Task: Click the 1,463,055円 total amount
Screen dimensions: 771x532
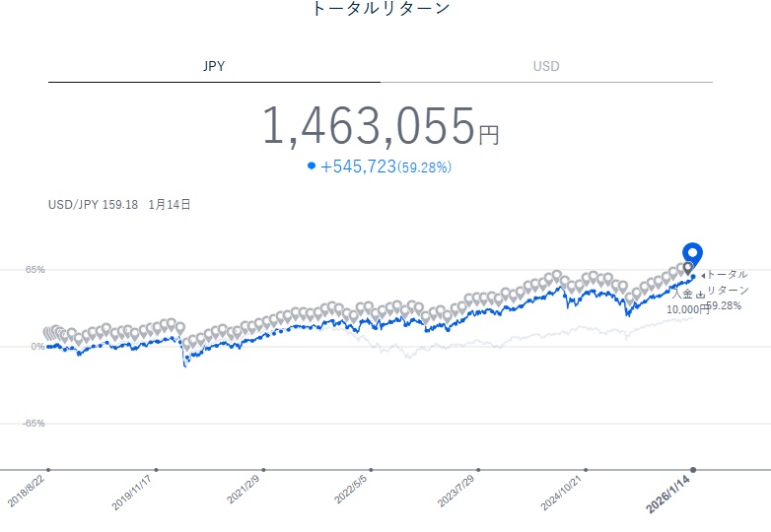Action: 380,126
